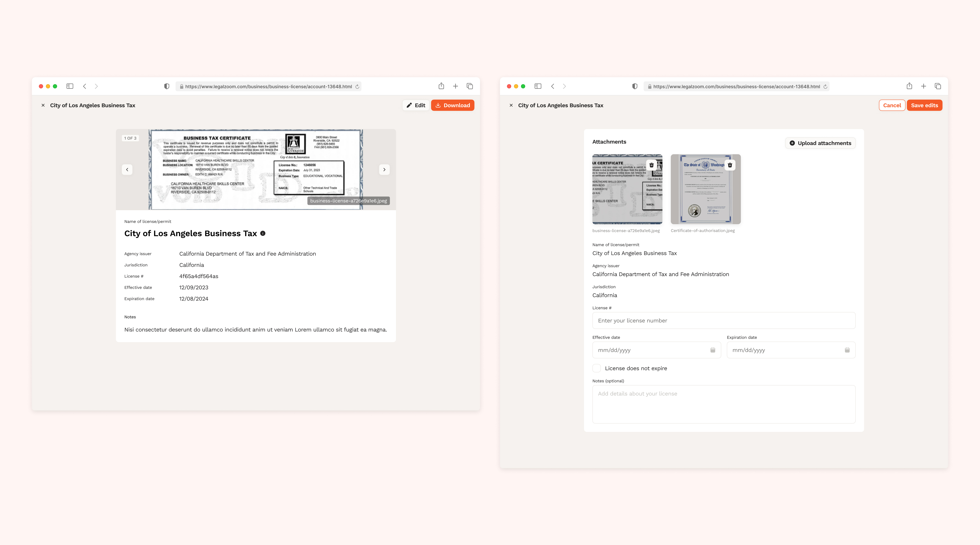Viewport: 980px width, 545px height.
Task: Click share icon in left browser window
Action: (x=441, y=86)
